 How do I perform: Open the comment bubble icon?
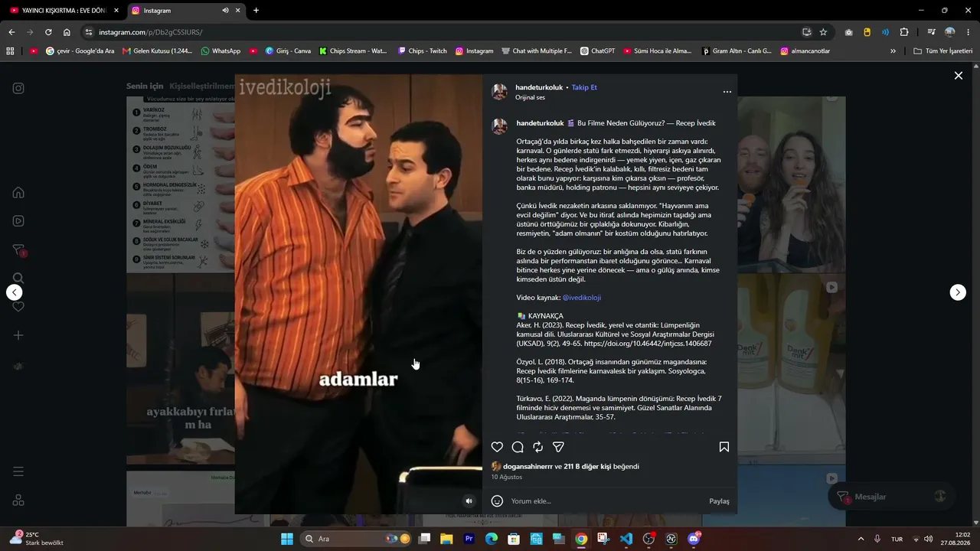tap(518, 447)
